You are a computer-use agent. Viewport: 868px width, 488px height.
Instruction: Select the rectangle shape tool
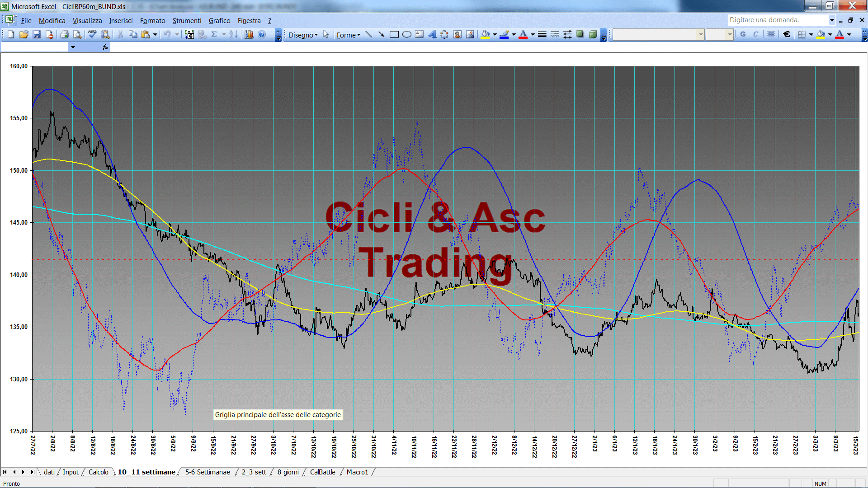pos(394,34)
